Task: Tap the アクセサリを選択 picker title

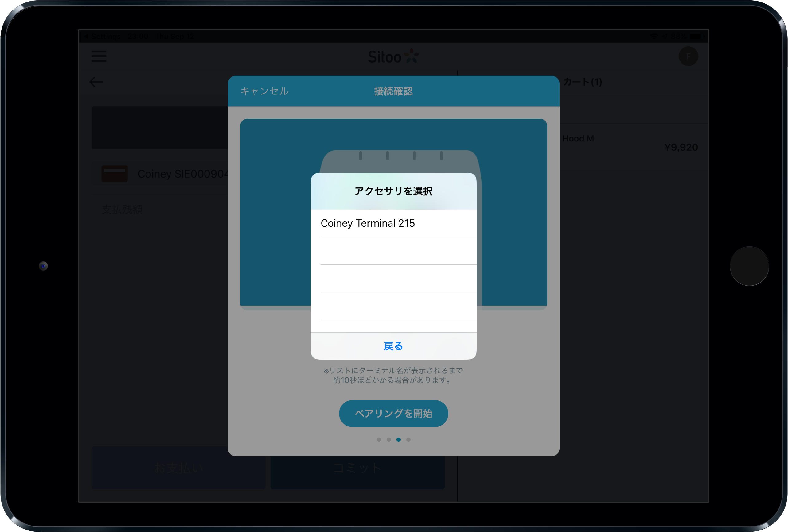Action: (x=393, y=191)
